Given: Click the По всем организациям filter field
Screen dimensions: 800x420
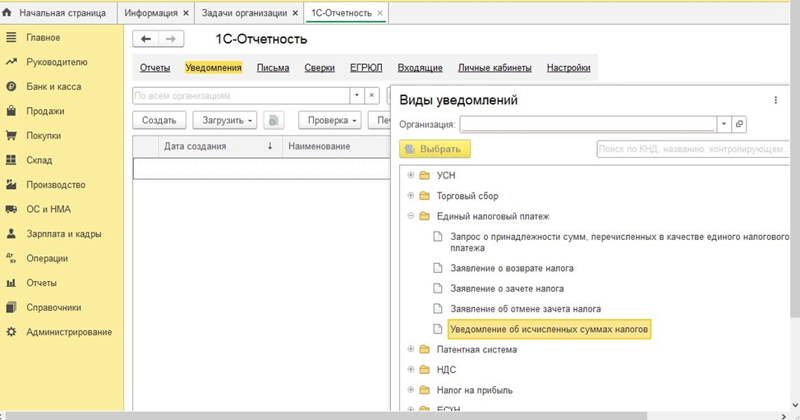Looking at the screenshot, I should [x=241, y=95].
